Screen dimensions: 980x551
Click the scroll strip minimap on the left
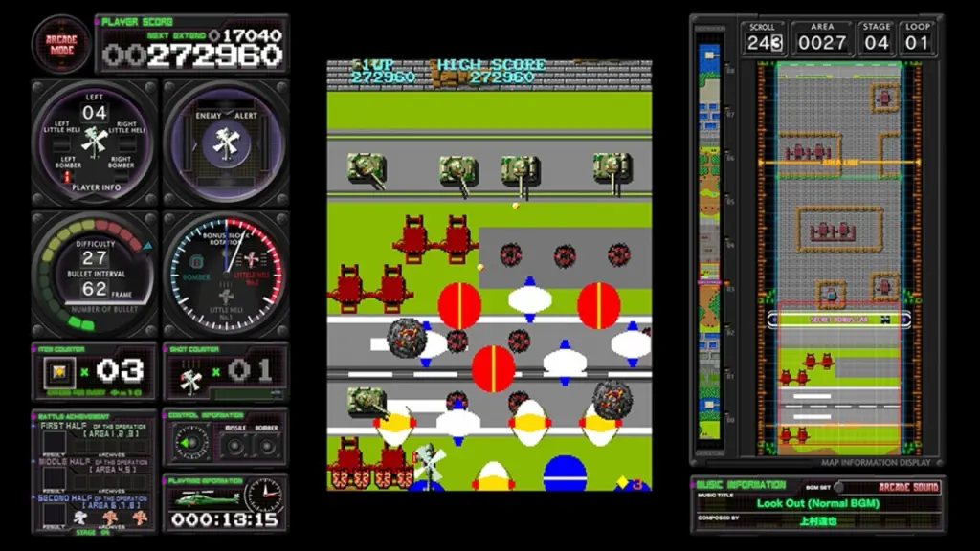(709, 240)
